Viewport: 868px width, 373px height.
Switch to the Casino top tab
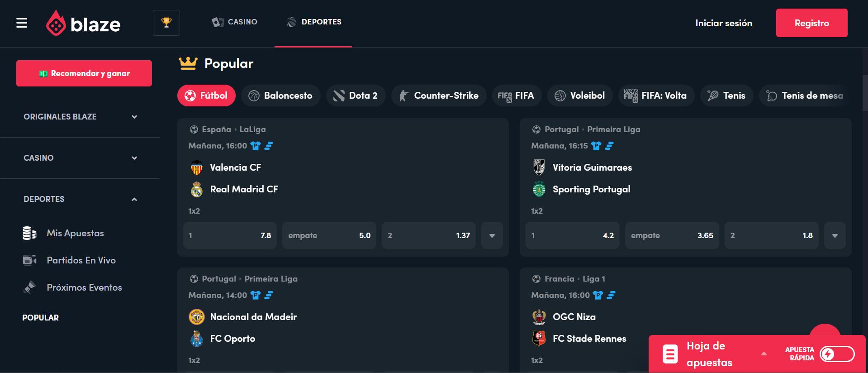coord(235,22)
